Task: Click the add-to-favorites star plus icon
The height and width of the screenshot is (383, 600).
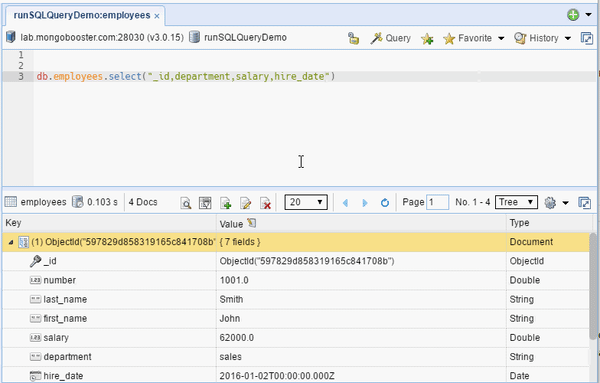Action: 427,39
